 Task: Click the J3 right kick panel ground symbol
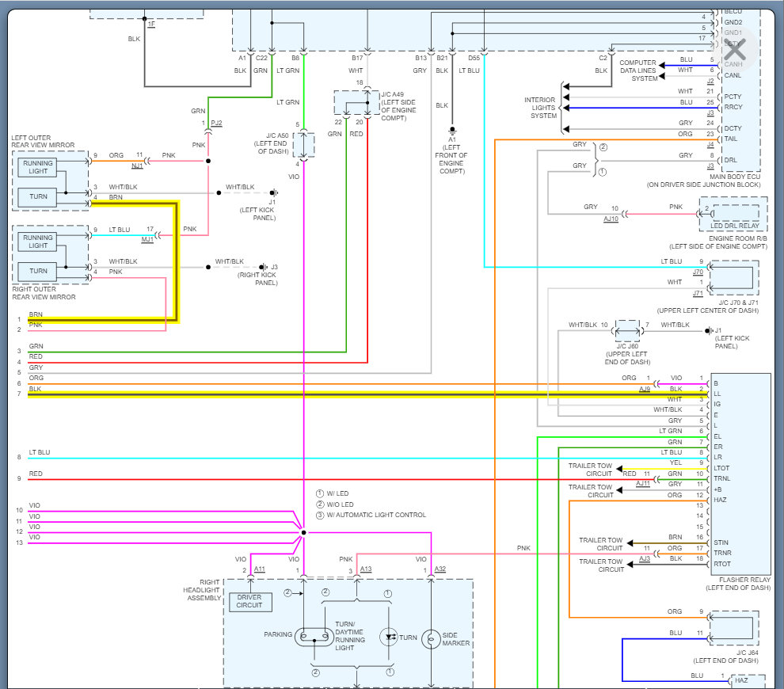click(x=263, y=267)
